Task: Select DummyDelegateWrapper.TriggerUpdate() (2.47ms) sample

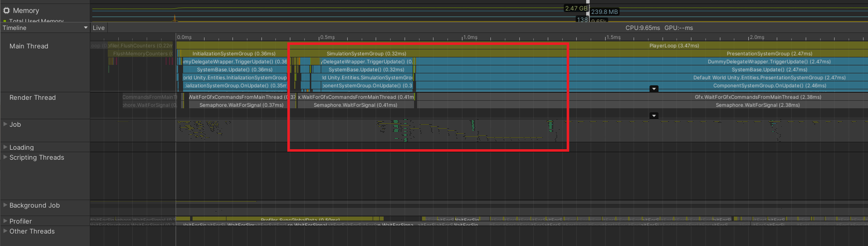Action: (769, 61)
